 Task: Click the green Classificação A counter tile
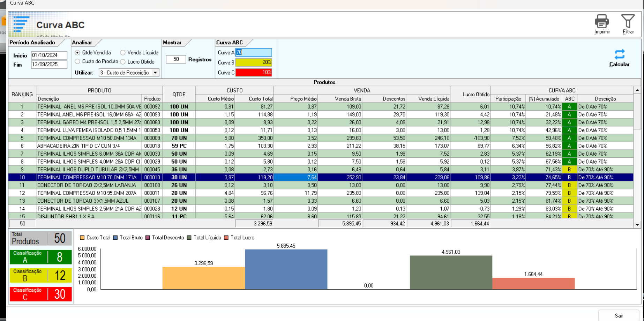[40, 257]
